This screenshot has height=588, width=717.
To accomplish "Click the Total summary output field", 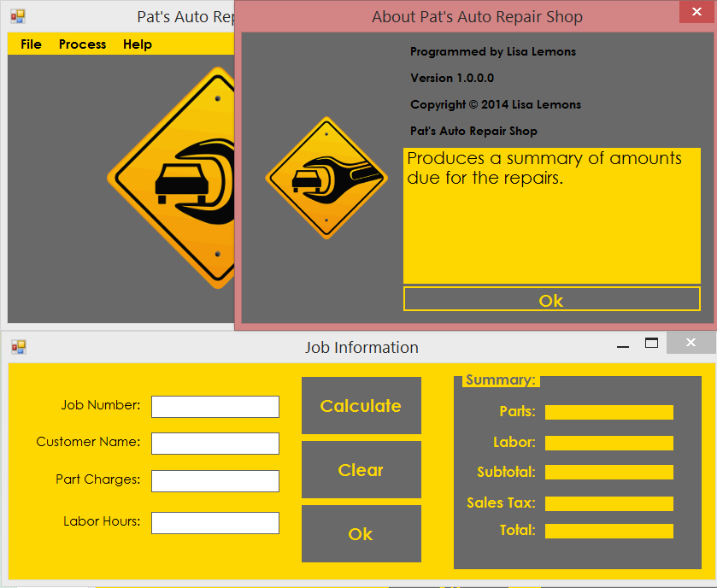I will coord(608,532).
